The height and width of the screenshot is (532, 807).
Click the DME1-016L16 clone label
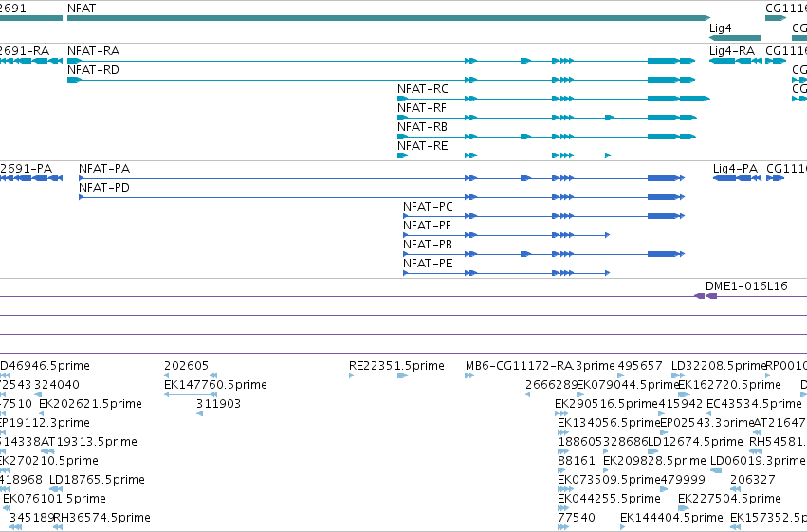746,286
